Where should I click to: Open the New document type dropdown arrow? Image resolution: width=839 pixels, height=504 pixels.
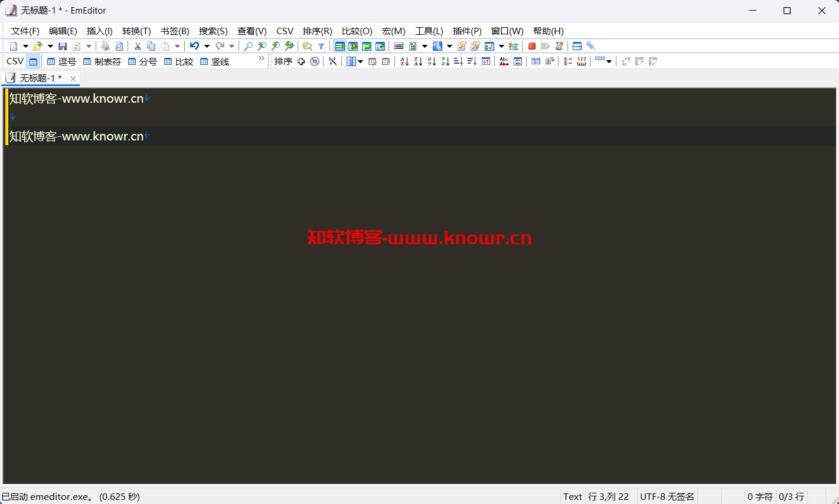tap(25, 46)
